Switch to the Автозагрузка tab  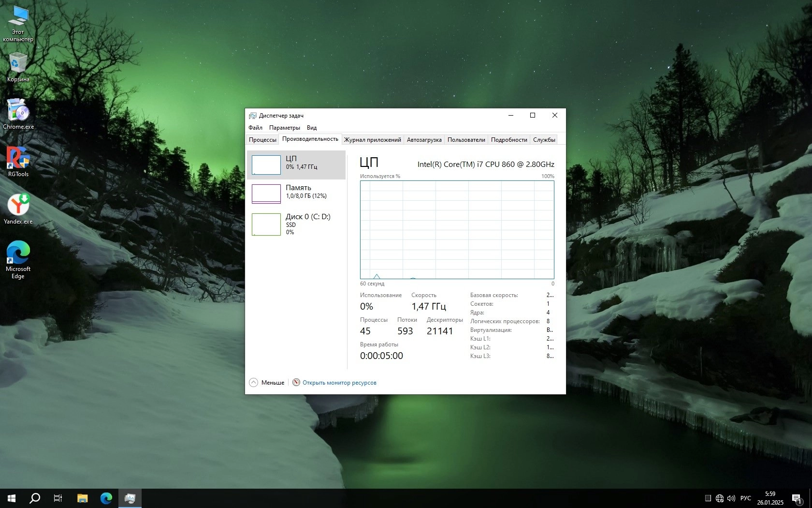pos(424,140)
